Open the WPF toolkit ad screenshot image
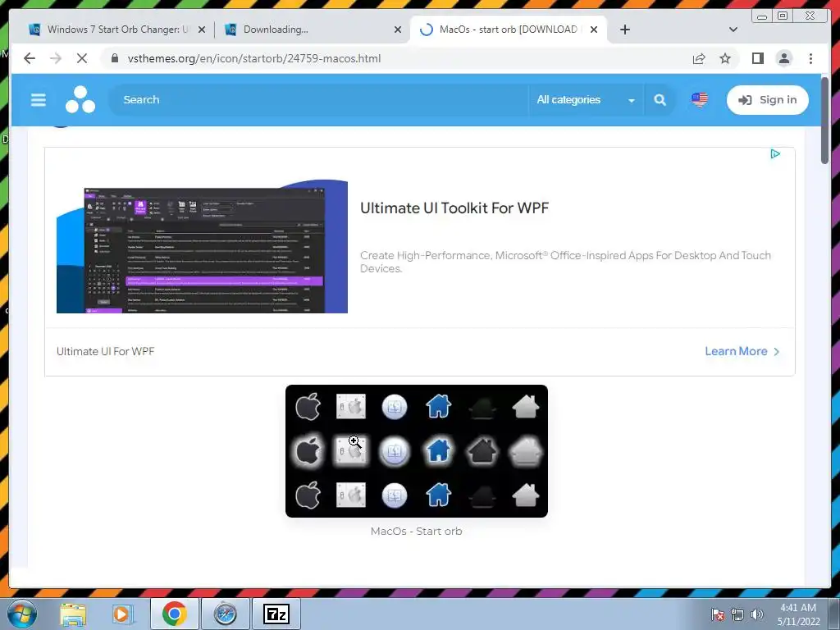 [202, 246]
